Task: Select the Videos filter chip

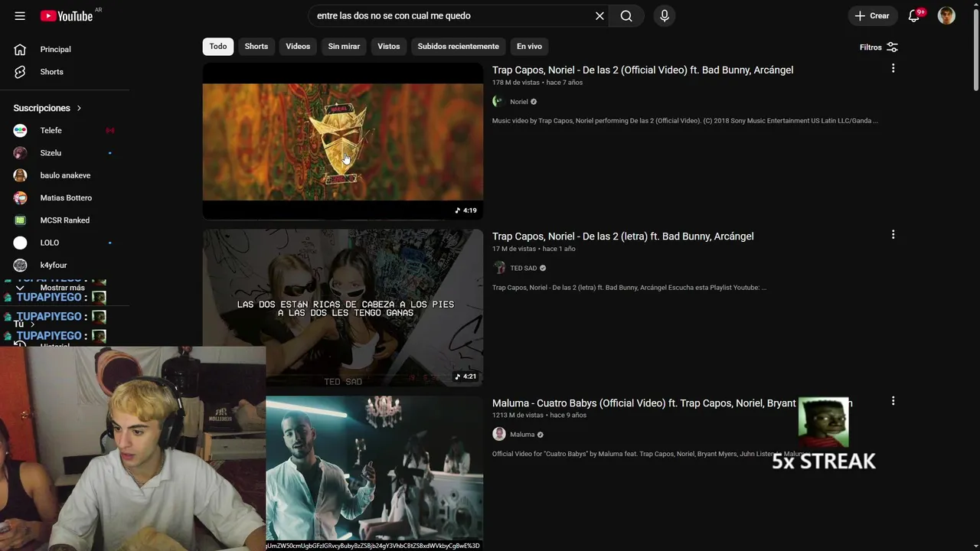Action: pyautogui.click(x=298, y=47)
